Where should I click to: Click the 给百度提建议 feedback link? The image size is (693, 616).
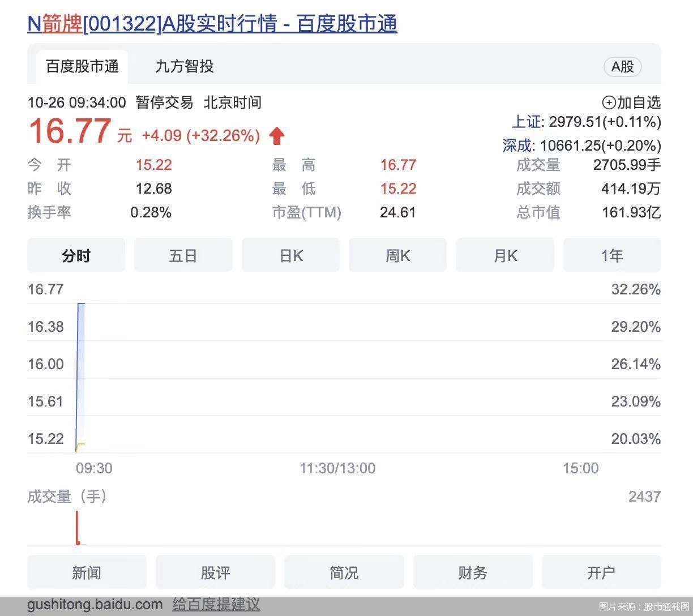pos(216,604)
